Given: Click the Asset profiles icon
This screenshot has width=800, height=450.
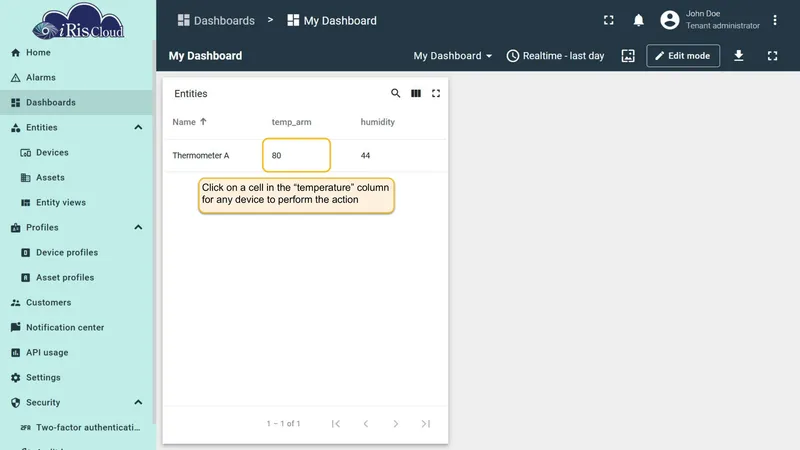Looking at the screenshot, I should [26, 278].
